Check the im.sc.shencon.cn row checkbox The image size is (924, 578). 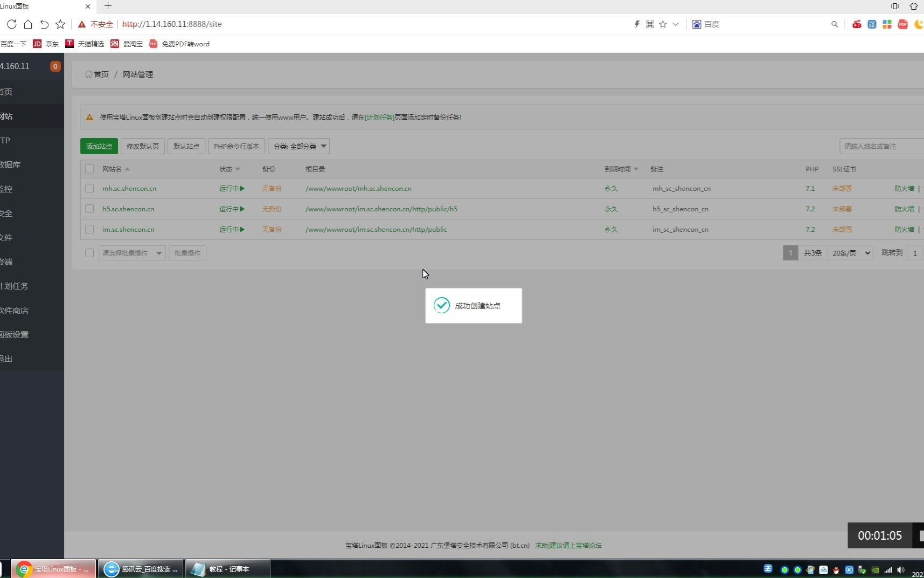click(89, 229)
